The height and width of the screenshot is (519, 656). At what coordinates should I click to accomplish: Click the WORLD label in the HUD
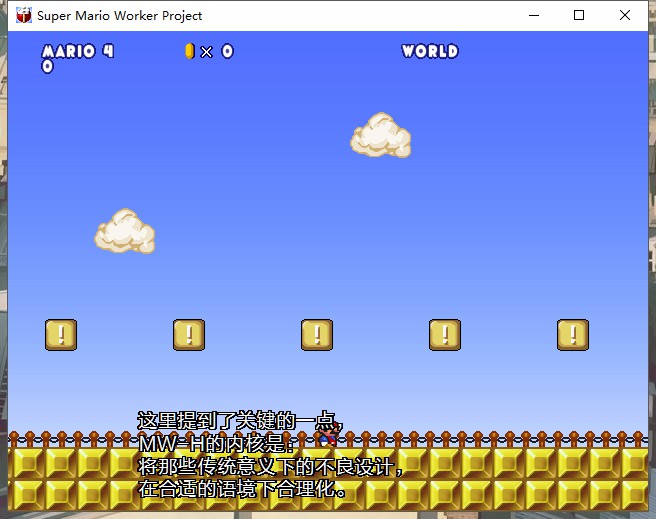pyautogui.click(x=430, y=51)
